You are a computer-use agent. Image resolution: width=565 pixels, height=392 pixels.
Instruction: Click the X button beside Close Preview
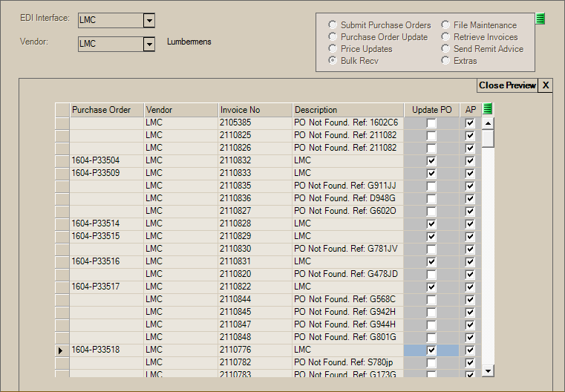(546, 85)
